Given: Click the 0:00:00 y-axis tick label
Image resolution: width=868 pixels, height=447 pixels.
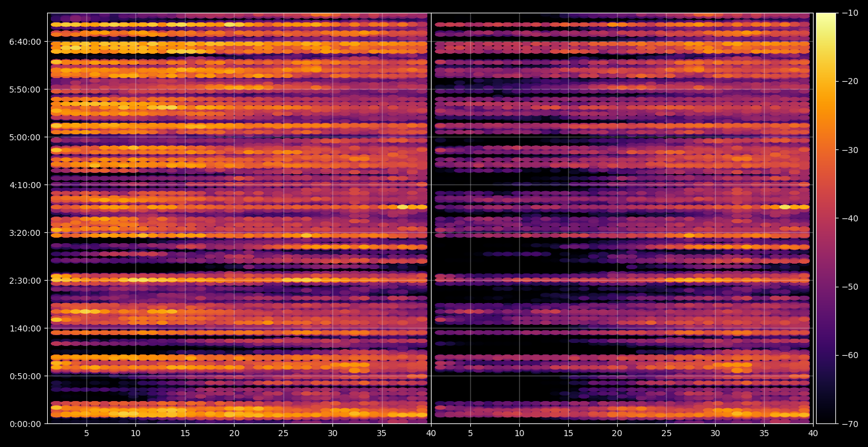Looking at the screenshot, I should [25, 424].
